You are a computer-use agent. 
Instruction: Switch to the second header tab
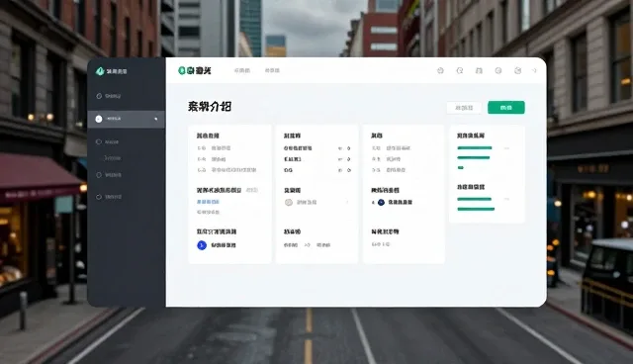click(x=272, y=70)
